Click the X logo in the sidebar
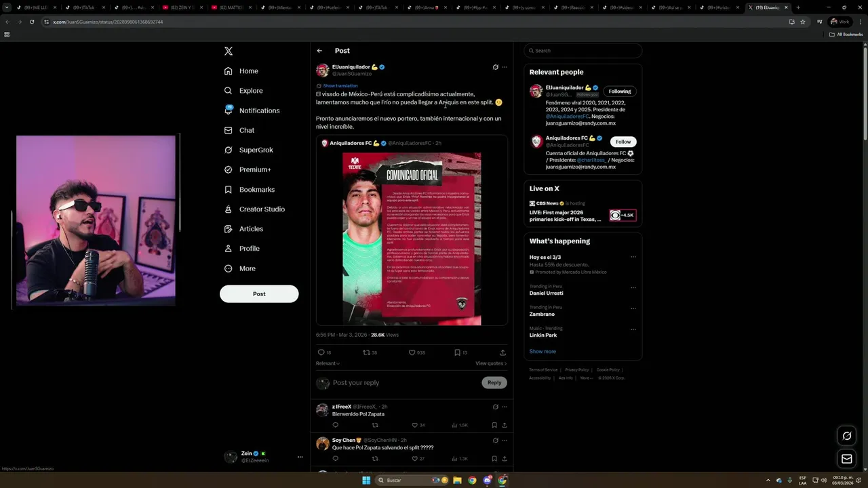 [x=229, y=51]
